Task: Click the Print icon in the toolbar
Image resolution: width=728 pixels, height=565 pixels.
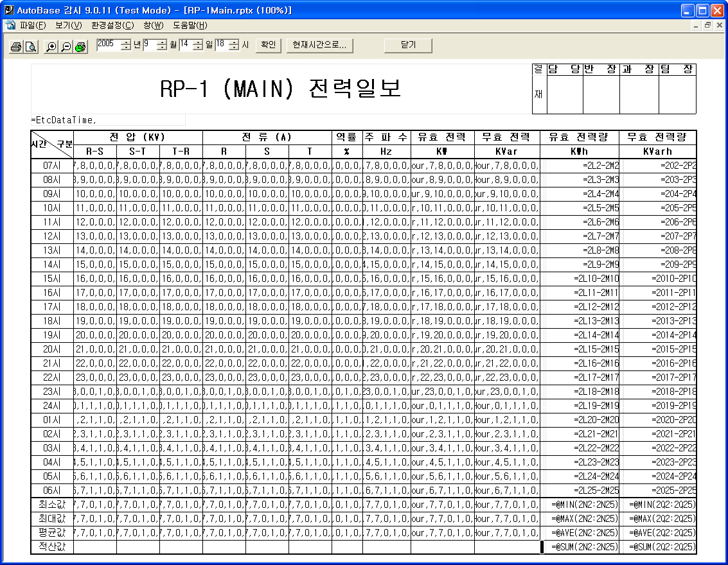Action: [17, 47]
